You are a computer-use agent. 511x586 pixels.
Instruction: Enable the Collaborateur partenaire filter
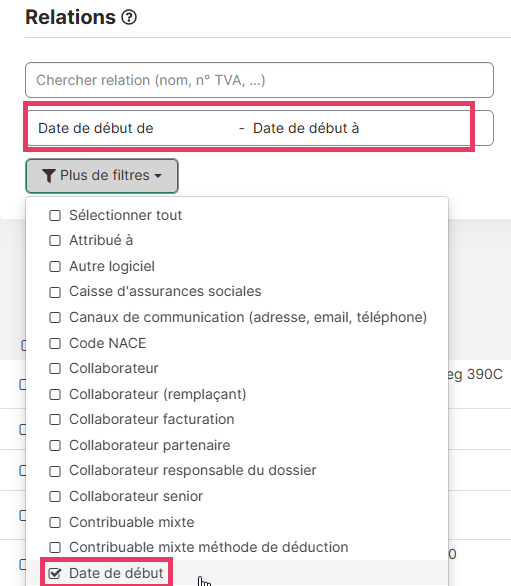click(x=55, y=445)
